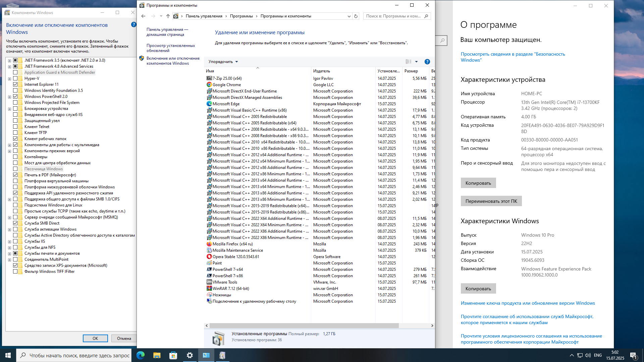Screen dimensions: 644x362
Task: Select the Paint program icon
Action: coord(209,263)
